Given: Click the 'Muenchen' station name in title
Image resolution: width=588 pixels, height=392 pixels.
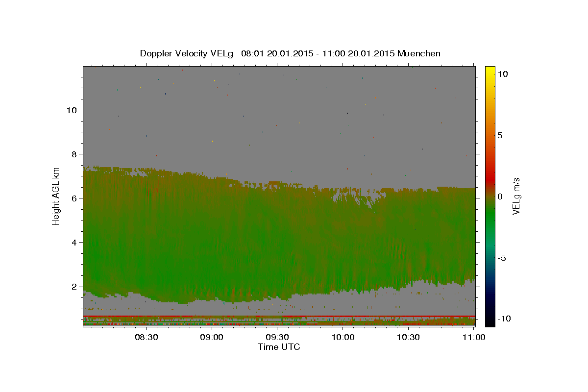Looking at the screenshot, I should pos(419,53).
